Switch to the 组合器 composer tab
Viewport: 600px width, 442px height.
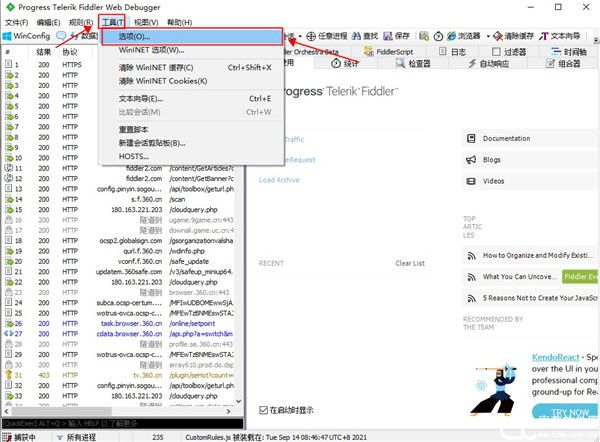pos(563,63)
